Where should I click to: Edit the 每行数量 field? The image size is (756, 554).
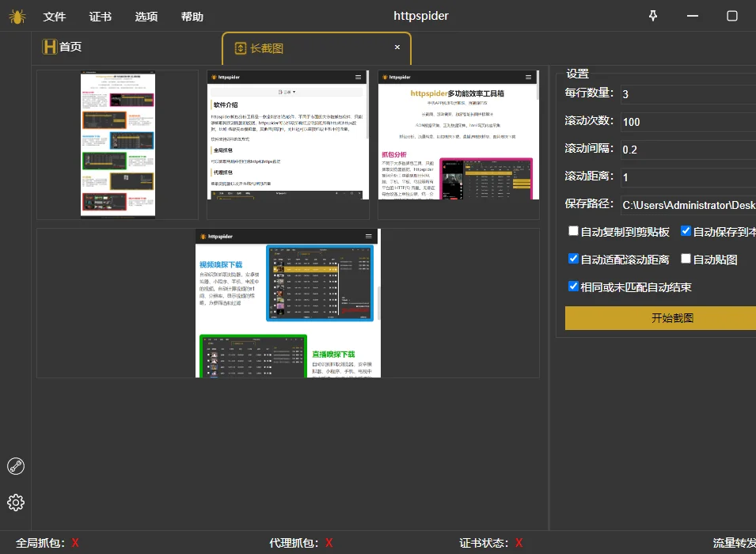(688, 94)
